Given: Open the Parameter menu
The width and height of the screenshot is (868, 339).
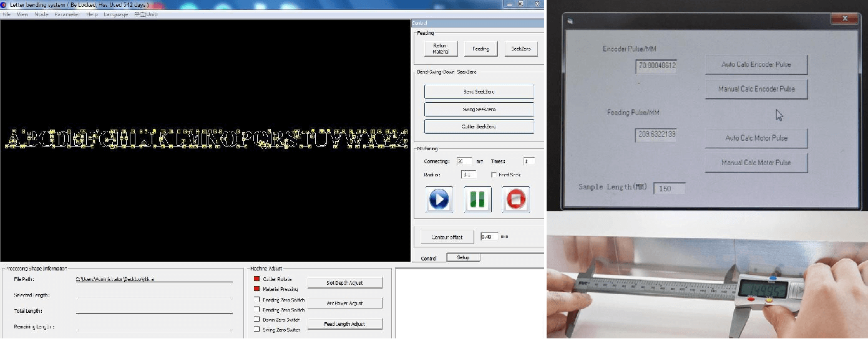Looking at the screenshot, I should click(x=66, y=14).
